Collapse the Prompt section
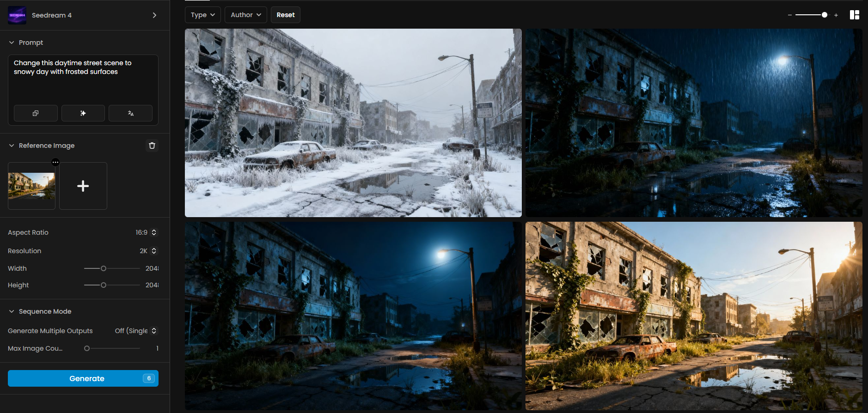This screenshot has height=413, width=868. click(12, 43)
